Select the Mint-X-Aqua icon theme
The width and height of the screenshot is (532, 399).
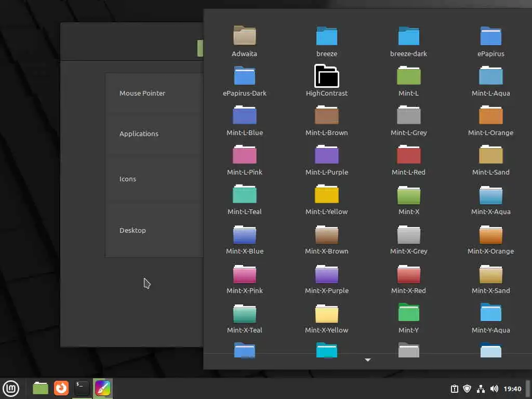coord(490,199)
